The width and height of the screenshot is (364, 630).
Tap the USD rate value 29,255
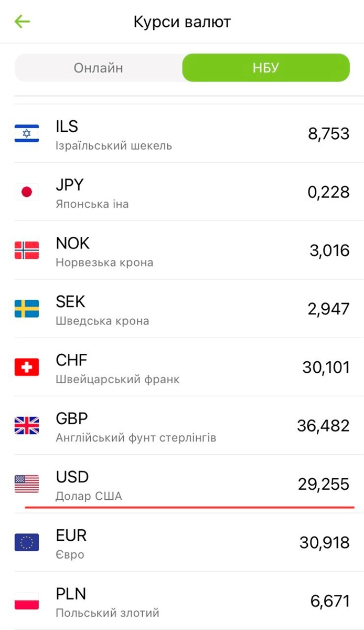click(324, 484)
